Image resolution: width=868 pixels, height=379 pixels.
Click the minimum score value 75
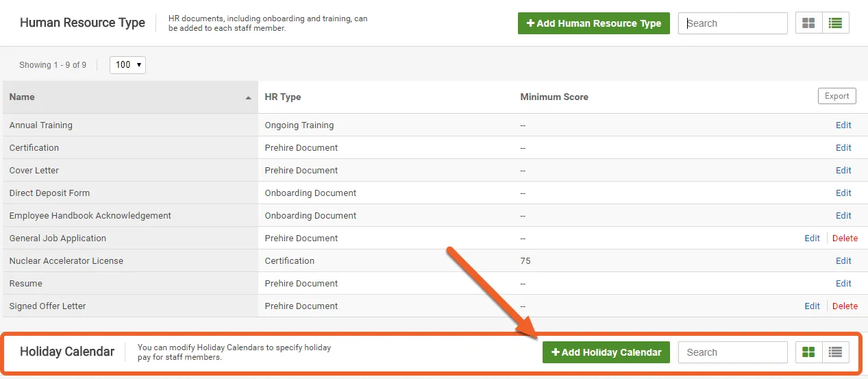(x=525, y=261)
